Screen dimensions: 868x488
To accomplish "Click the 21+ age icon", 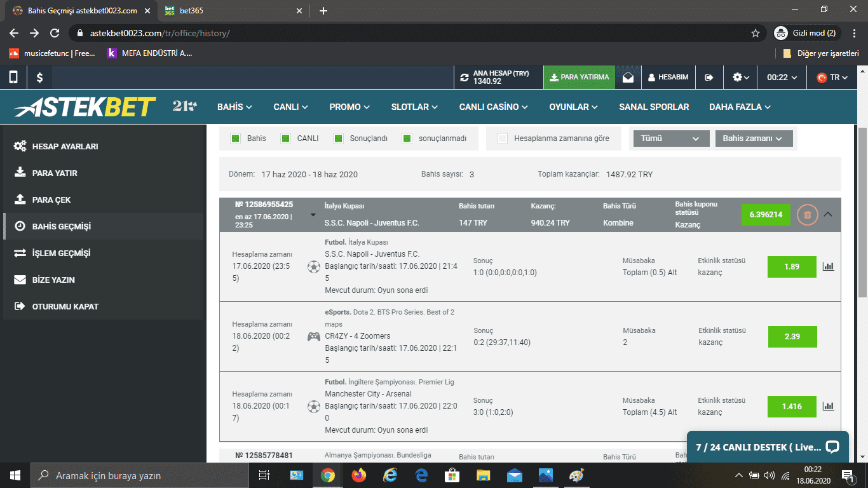I will click(x=185, y=106).
